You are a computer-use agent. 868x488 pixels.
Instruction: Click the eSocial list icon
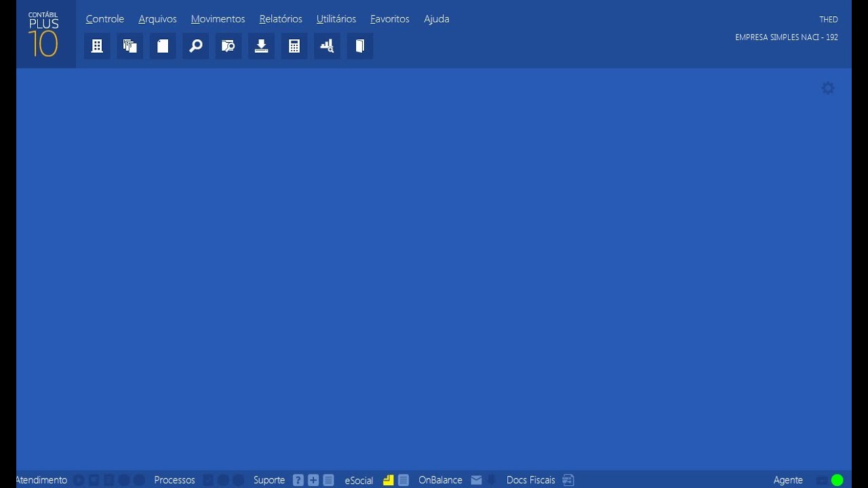tap(403, 480)
